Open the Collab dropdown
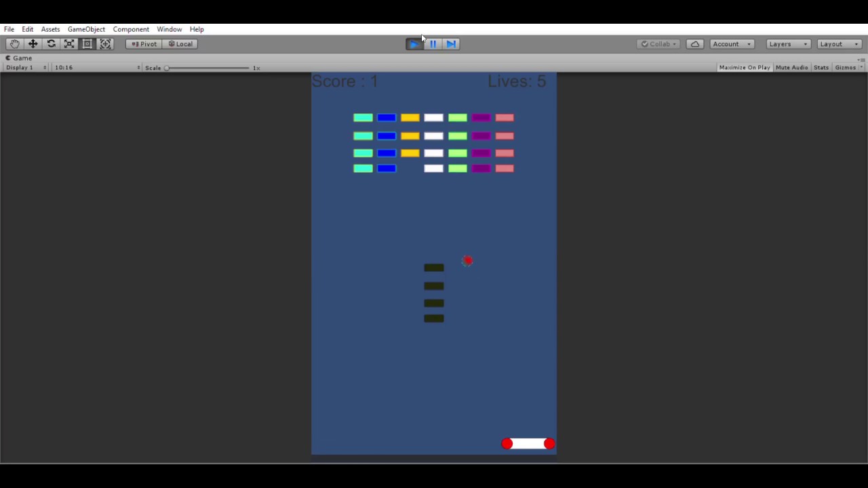868x488 pixels. tap(660, 44)
